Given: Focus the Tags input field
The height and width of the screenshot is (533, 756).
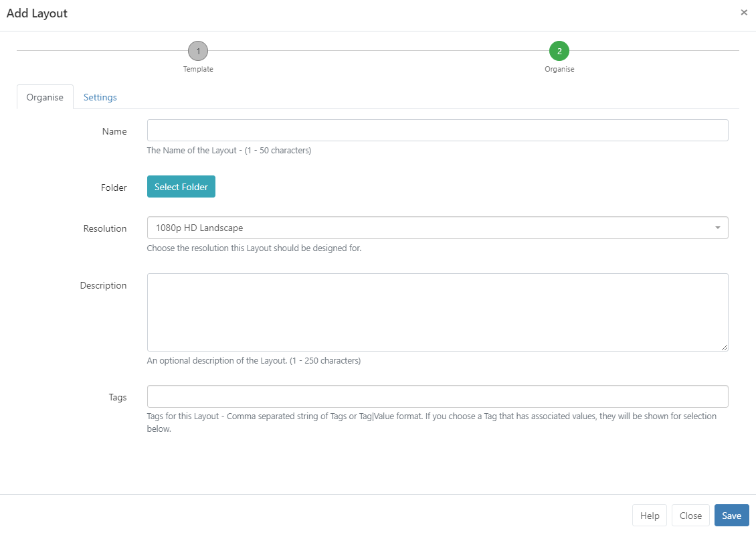Looking at the screenshot, I should 437,396.
